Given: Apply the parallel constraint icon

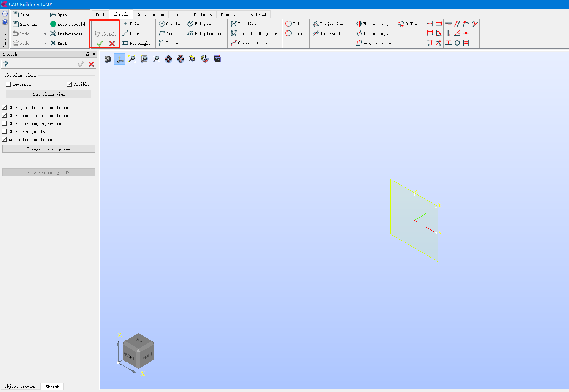Looking at the screenshot, I should click(457, 24).
